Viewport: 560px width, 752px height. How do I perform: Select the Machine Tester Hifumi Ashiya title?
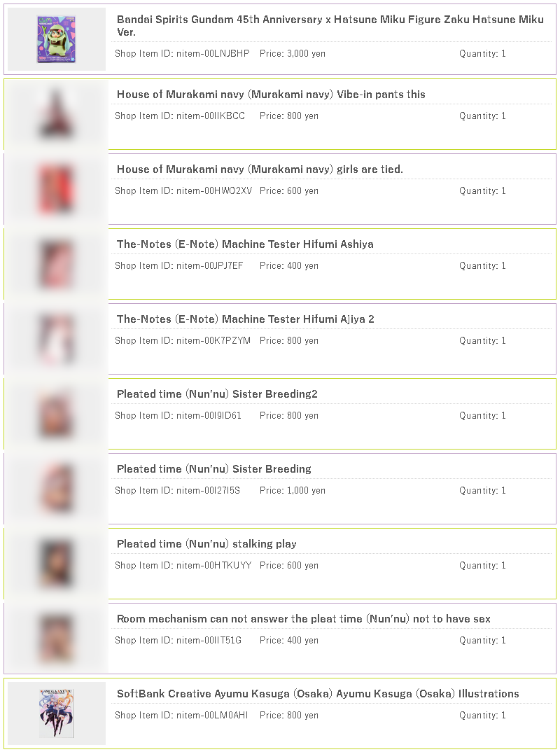coord(245,244)
